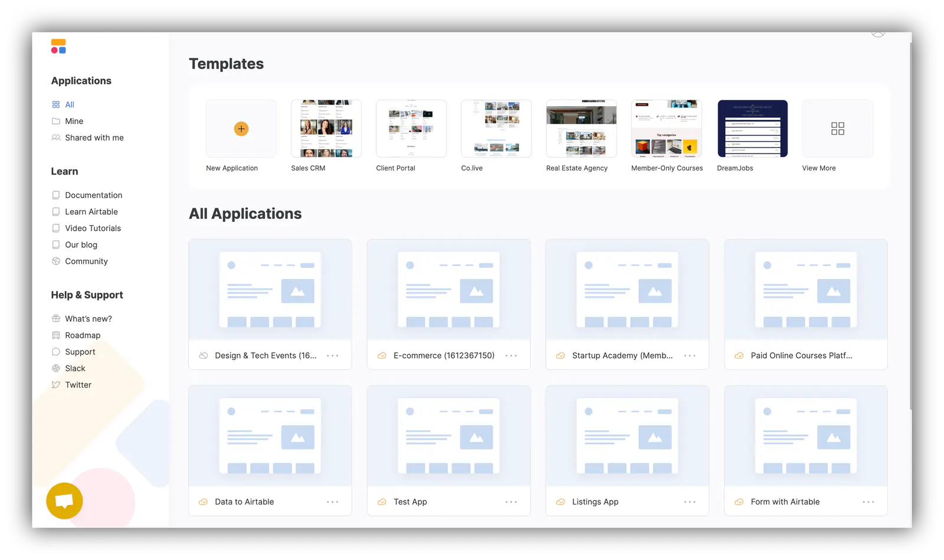Choose the DreamJobs template thumbnail
The height and width of the screenshot is (560, 944).
coord(752,129)
